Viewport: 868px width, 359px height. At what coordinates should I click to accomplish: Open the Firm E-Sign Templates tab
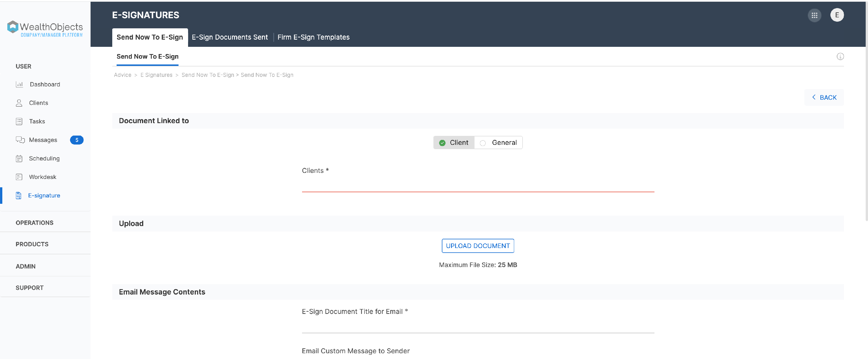point(313,37)
